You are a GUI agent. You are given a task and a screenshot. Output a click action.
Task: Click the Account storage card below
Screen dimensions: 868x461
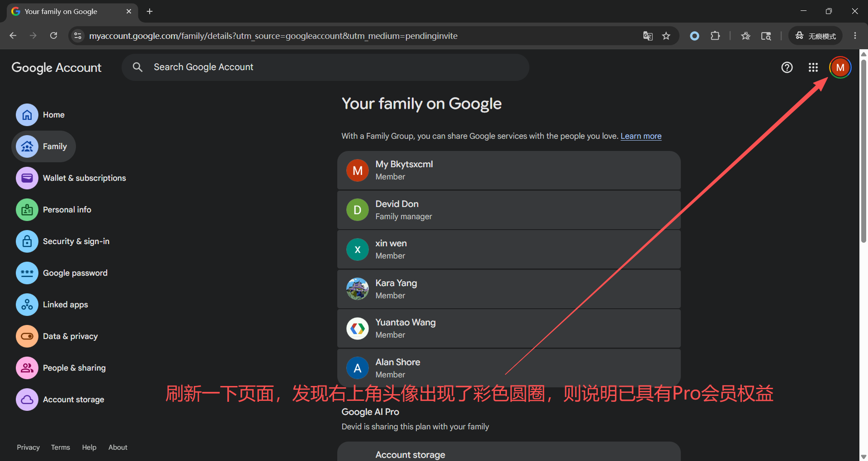coord(509,452)
